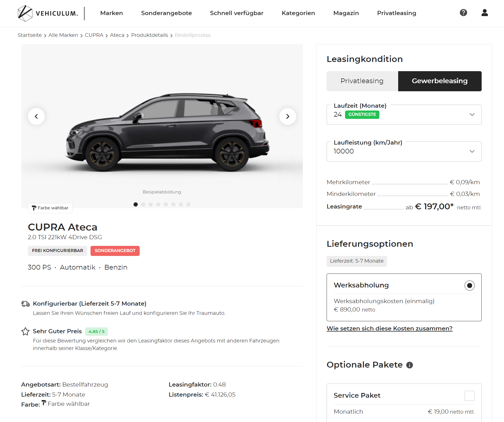Select seventh carousel dot
Image resolution: width=504 pixels, height=422 pixels.
click(x=181, y=205)
